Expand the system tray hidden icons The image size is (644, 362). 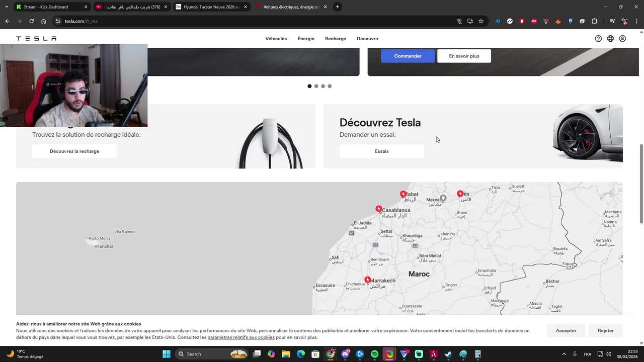point(564,354)
